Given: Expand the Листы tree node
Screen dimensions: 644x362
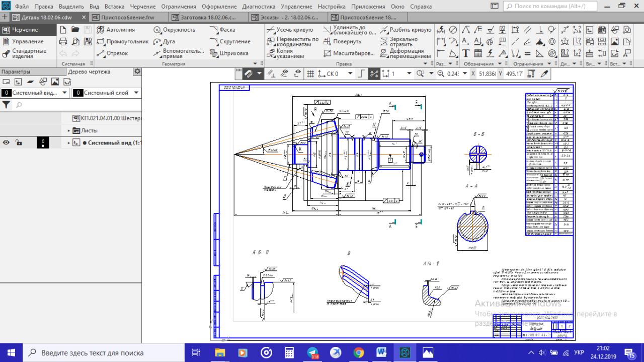Looking at the screenshot, I should click(x=69, y=130).
